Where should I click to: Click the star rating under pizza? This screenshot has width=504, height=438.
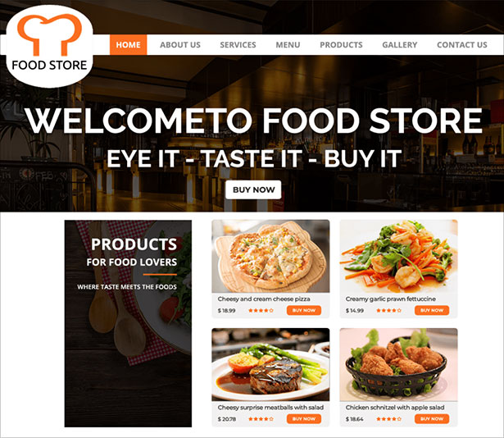[261, 311]
